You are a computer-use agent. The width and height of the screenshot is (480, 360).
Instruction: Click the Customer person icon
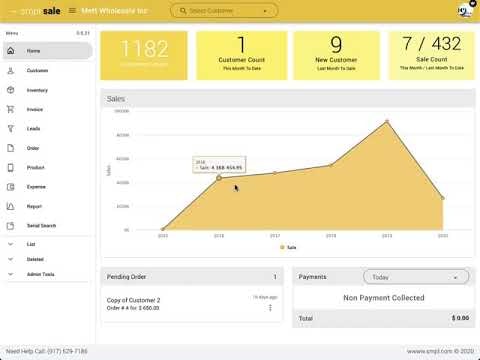pos(11,70)
